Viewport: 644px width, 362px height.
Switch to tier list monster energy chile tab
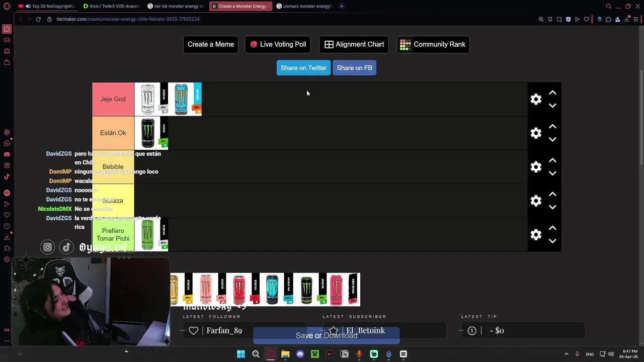(176, 6)
